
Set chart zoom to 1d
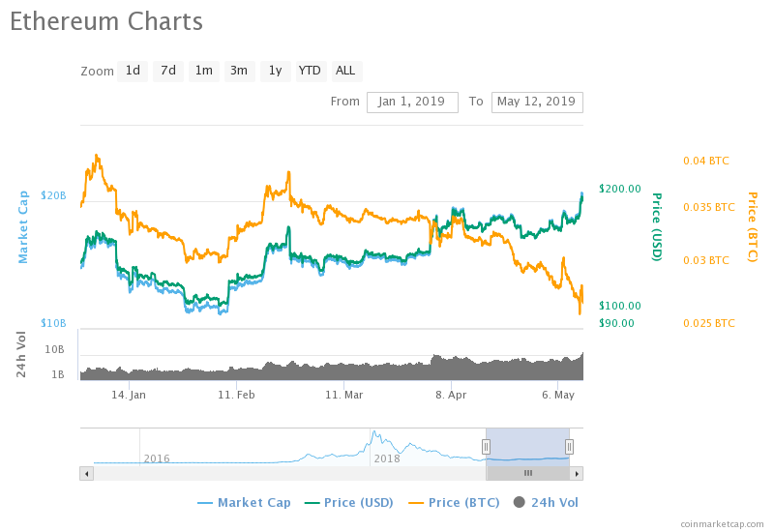tap(133, 71)
